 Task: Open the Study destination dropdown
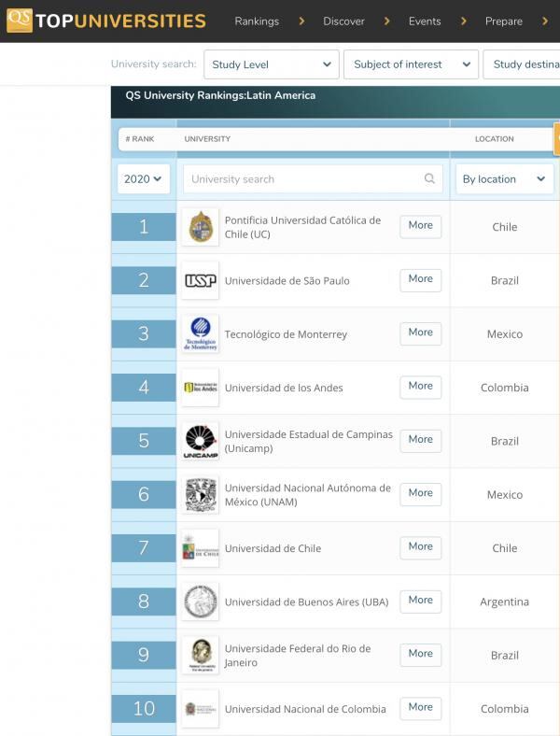point(522,64)
